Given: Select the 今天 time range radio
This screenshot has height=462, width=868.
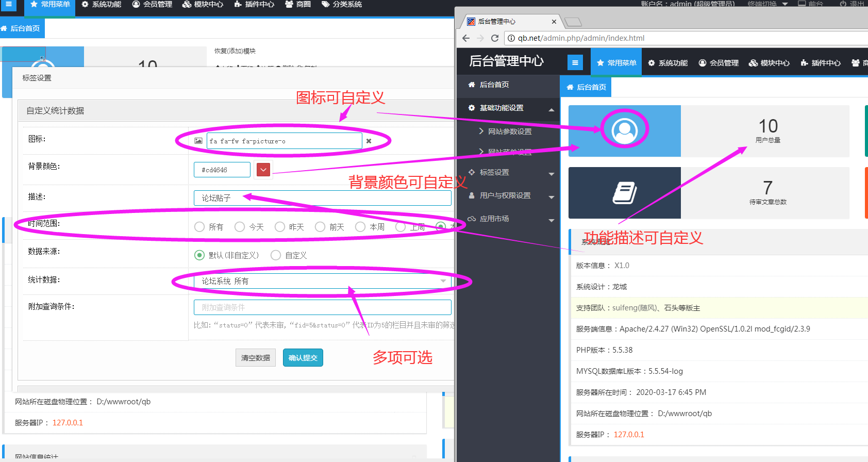Looking at the screenshot, I should click(240, 227).
